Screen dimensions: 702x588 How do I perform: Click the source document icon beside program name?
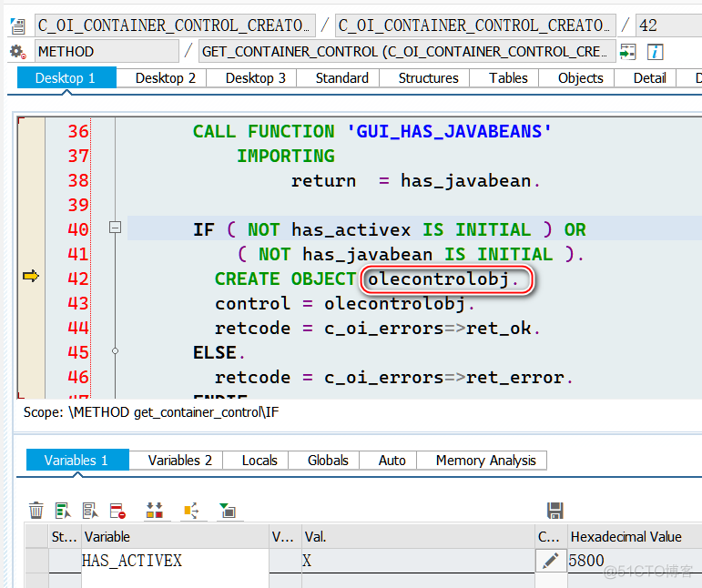[x=18, y=26]
